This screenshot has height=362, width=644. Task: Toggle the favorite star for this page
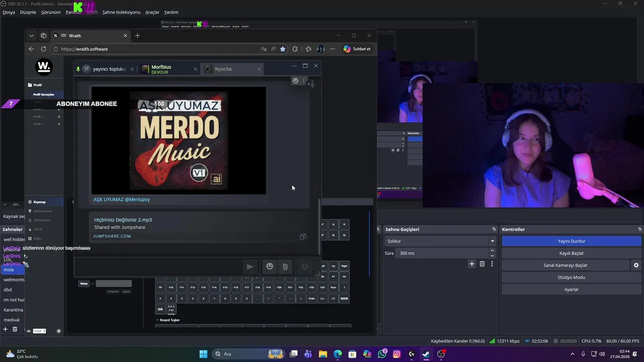[283, 49]
